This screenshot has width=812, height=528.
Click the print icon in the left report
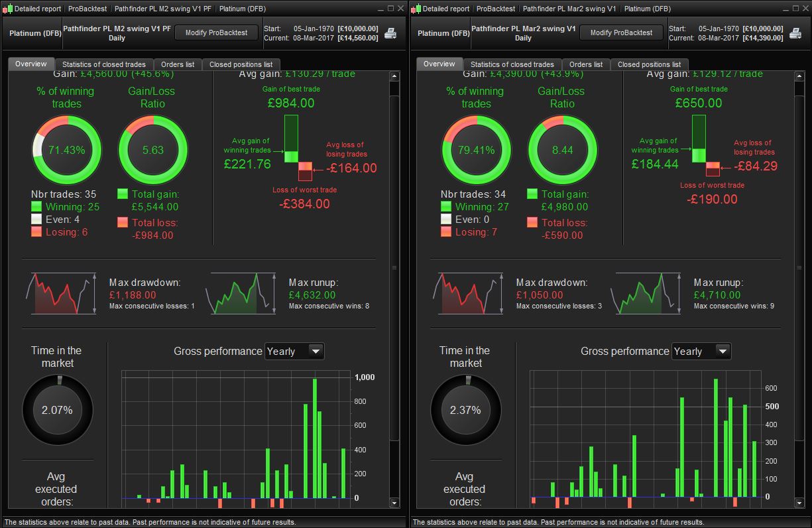coord(391,33)
